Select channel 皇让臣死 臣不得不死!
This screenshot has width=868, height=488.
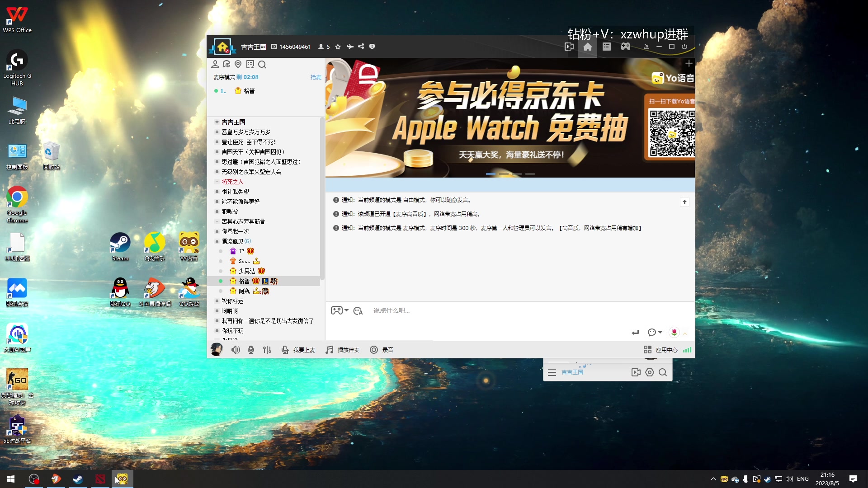tap(249, 142)
